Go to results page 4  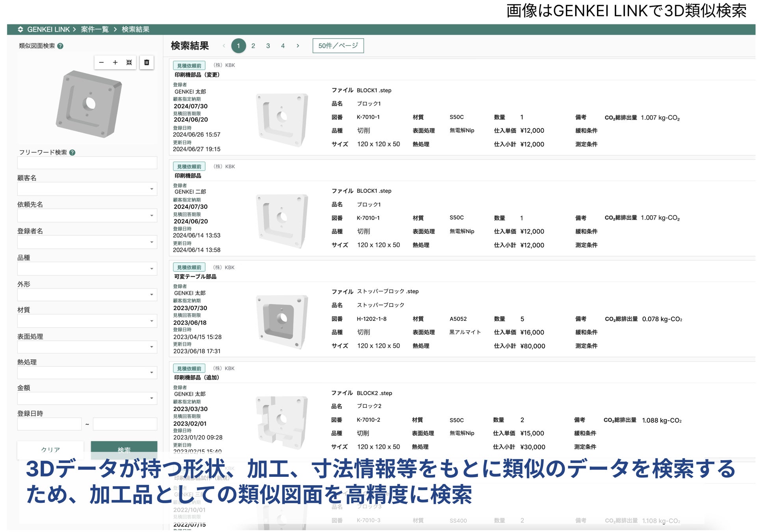tap(283, 46)
